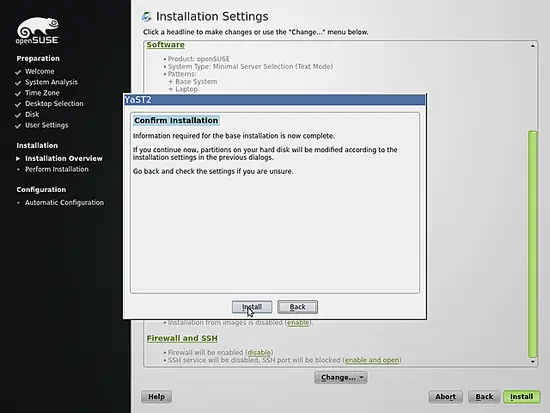Click Install in the Confirm Installation dialog
This screenshot has height=413, width=550.
(252, 307)
